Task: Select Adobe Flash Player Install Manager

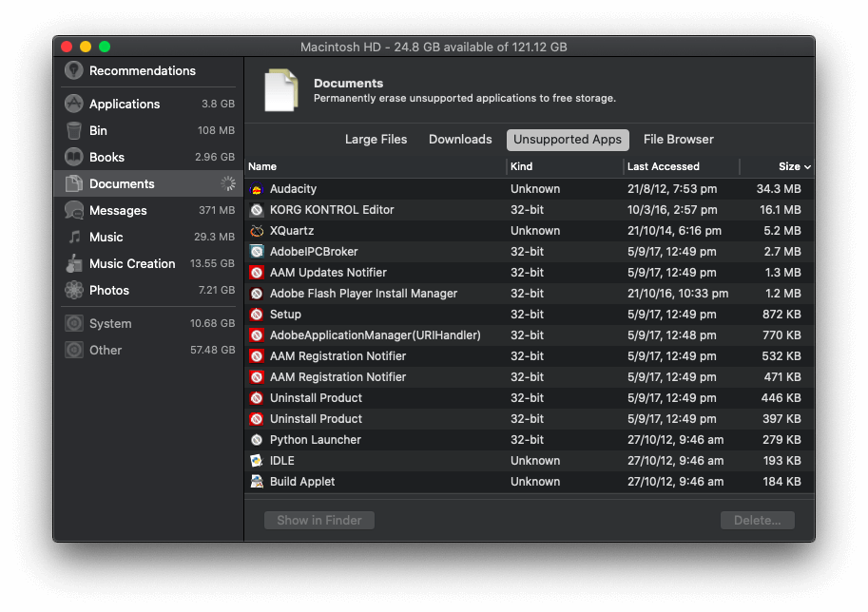Action: (x=363, y=294)
